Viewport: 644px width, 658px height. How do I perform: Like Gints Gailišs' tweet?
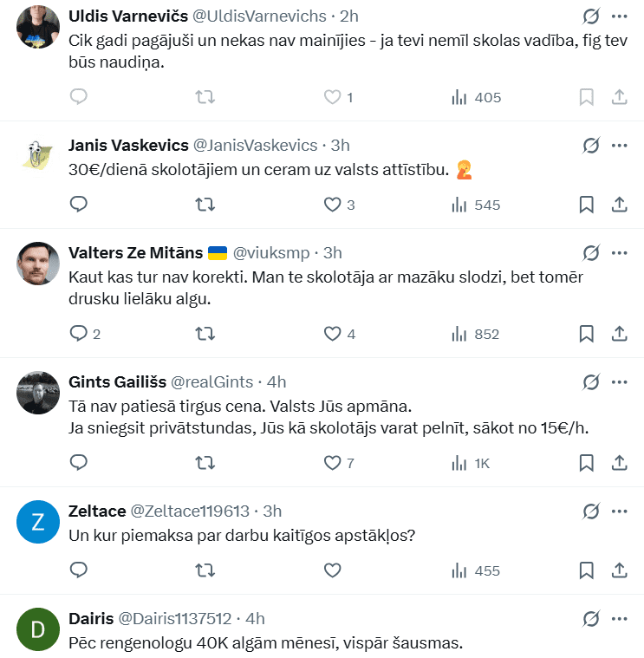[332, 463]
